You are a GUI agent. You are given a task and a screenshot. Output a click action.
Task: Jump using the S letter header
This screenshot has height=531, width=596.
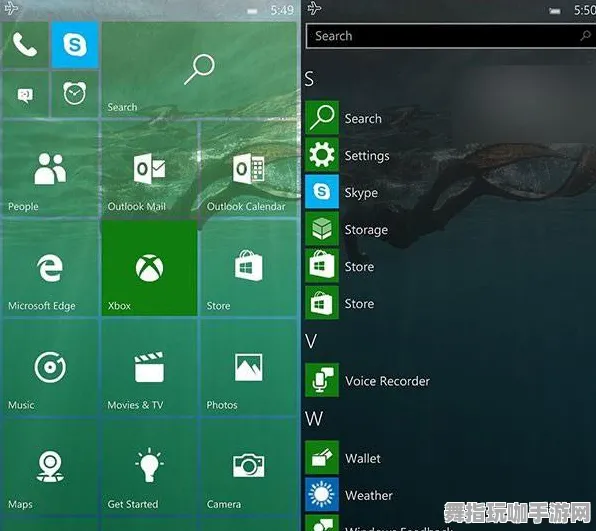[x=309, y=79]
